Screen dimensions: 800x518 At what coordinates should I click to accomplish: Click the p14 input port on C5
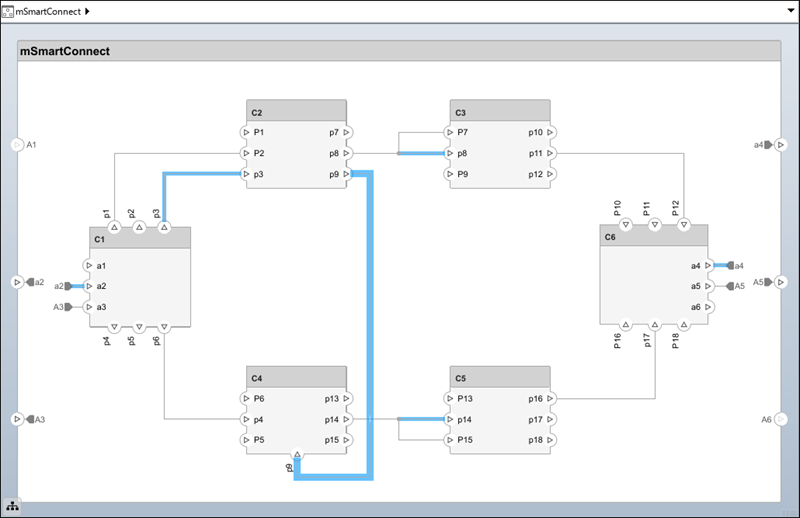449,419
